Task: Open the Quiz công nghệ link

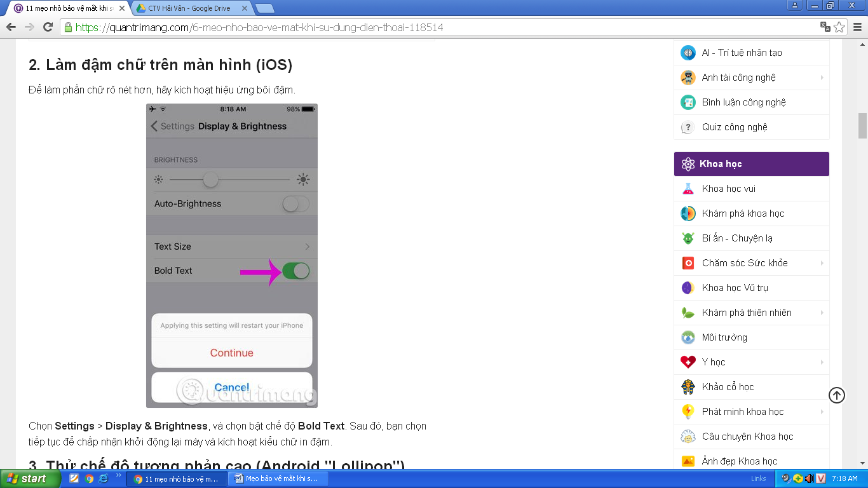Action: click(x=734, y=127)
